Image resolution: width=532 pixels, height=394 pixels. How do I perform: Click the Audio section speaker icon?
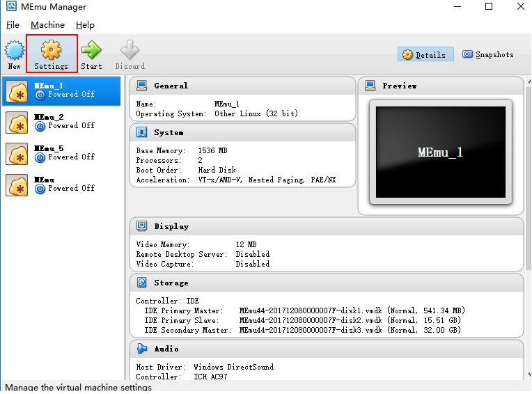click(142, 349)
